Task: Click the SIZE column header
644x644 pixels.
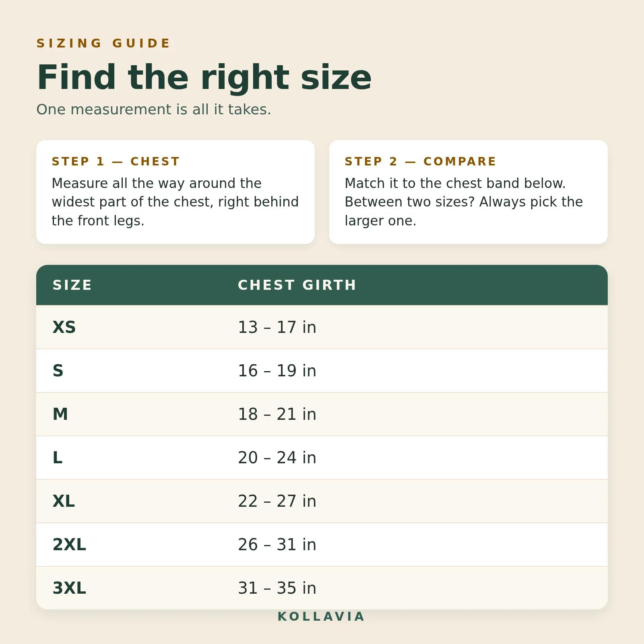Action: coord(72,285)
